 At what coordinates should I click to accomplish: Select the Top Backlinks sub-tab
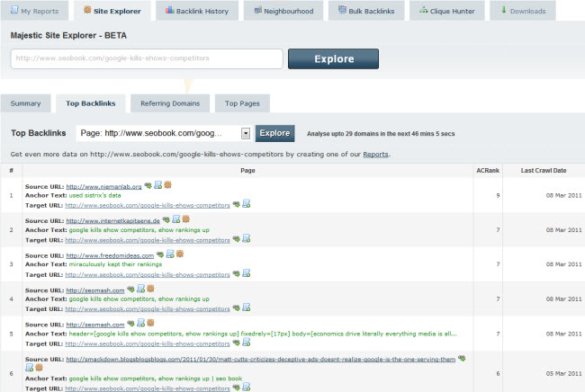click(x=91, y=103)
